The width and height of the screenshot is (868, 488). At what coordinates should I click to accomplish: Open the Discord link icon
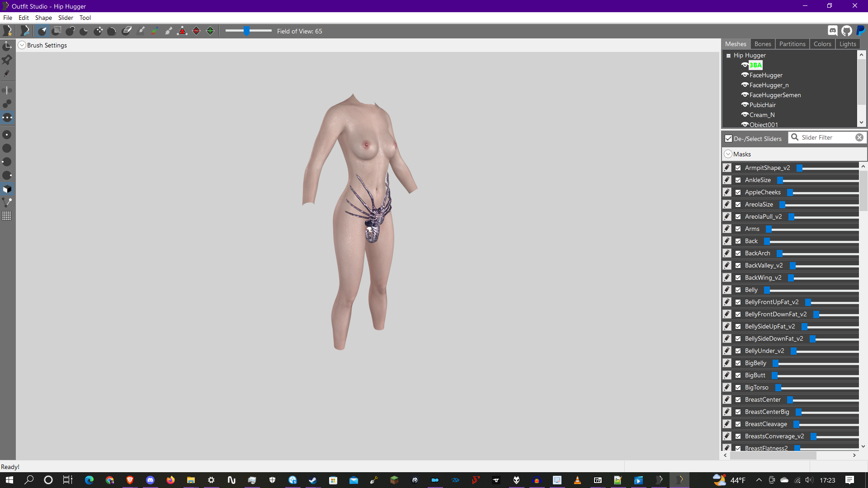pos(833,31)
